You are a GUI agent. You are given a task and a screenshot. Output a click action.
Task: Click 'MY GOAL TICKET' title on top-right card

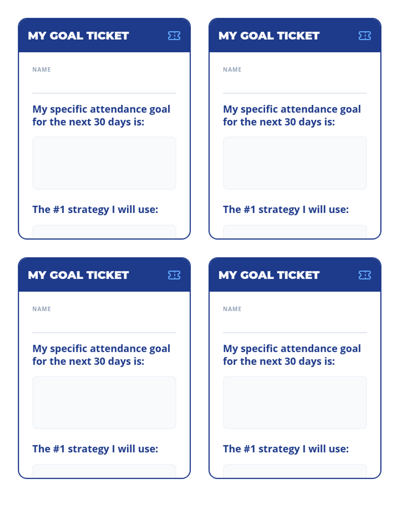pyautogui.click(x=269, y=36)
